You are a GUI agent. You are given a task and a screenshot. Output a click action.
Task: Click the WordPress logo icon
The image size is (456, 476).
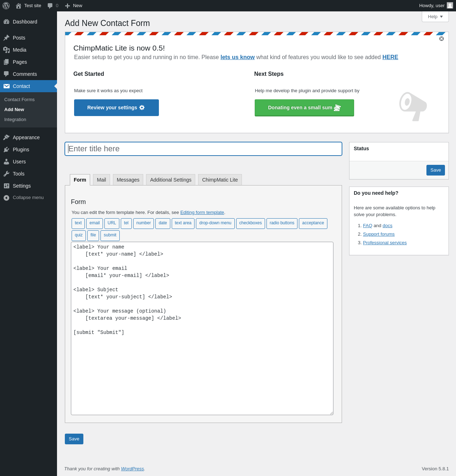6,6
